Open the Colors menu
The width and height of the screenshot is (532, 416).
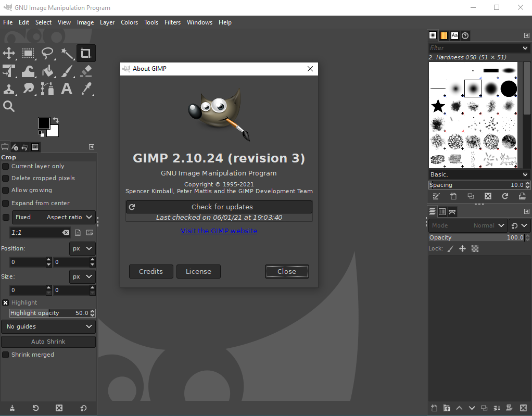129,22
